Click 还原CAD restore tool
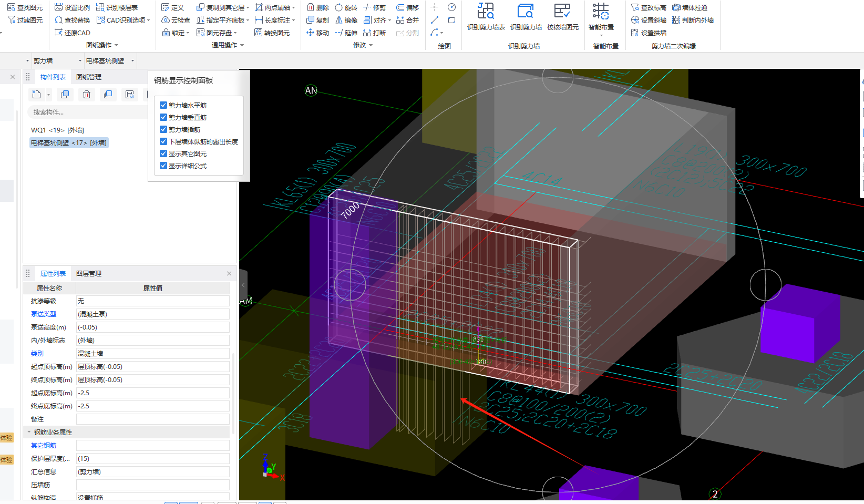Screen dimensions: 864x504 pos(72,33)
